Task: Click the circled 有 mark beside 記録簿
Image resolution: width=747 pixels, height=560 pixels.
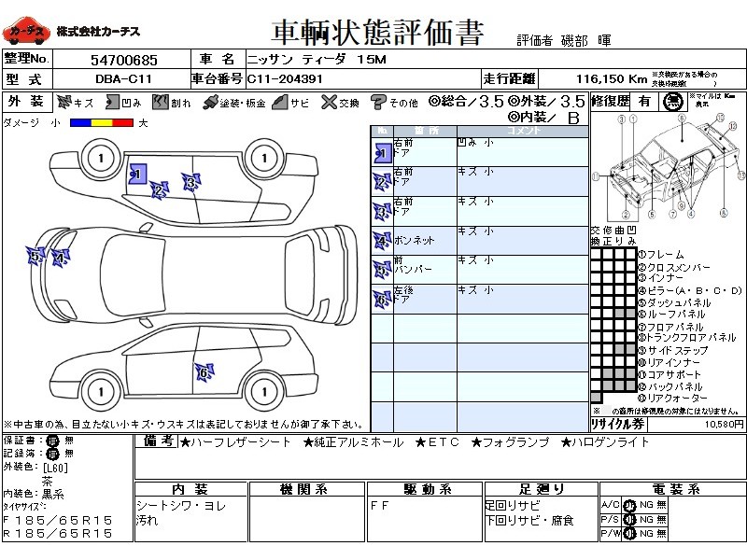Action: coord(52,454)
